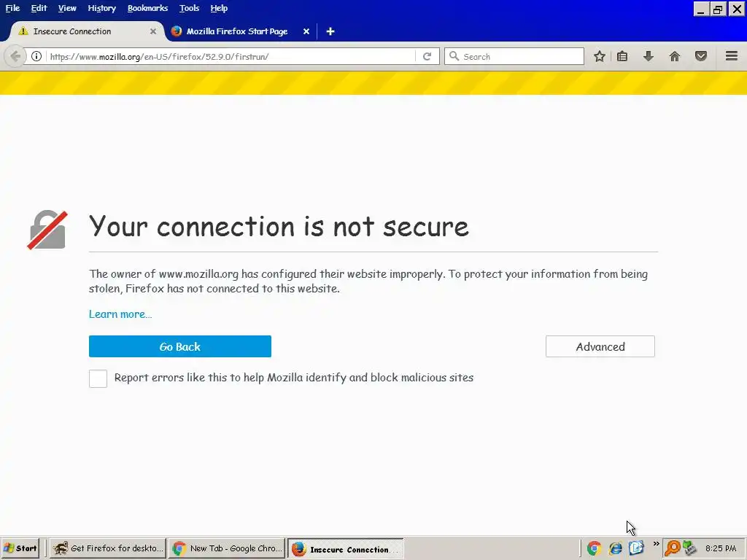Open the Help menu

coord(219,8)
